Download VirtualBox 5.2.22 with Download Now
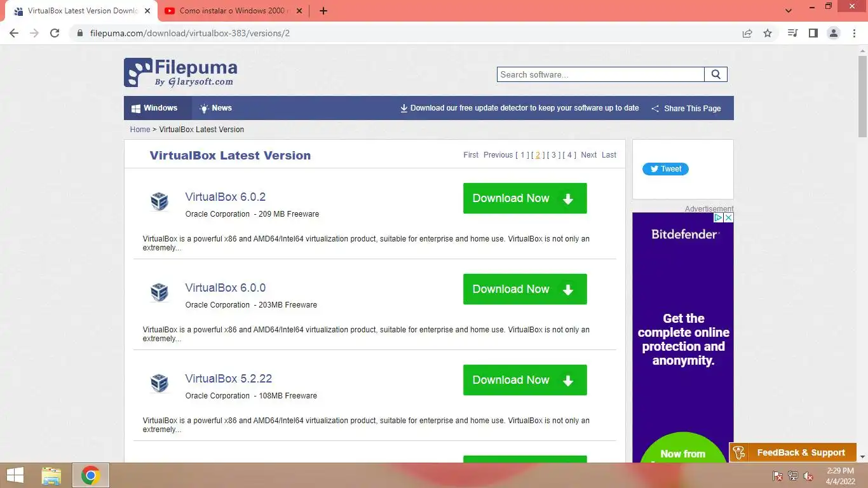 click(x=525, y=380)
